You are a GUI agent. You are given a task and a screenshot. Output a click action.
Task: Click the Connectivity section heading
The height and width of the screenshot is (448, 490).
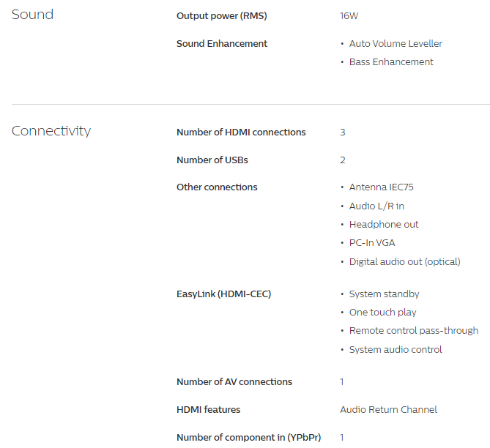[x=51, y=131]
